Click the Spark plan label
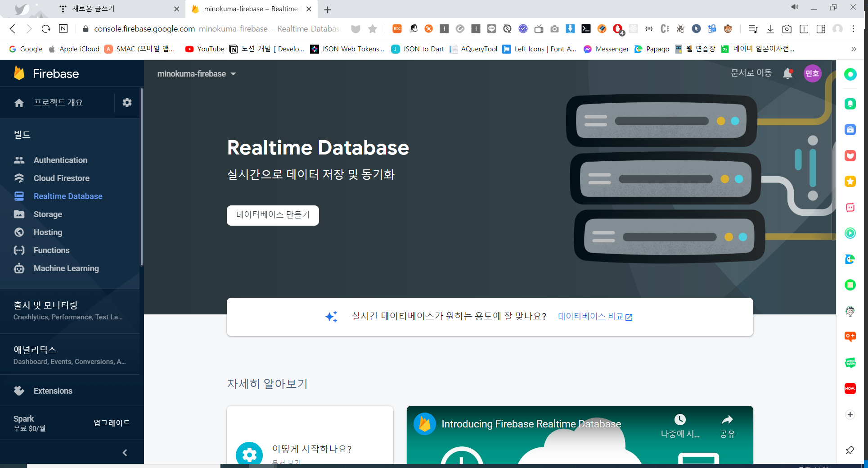868x468 pixels. [23, 418]
